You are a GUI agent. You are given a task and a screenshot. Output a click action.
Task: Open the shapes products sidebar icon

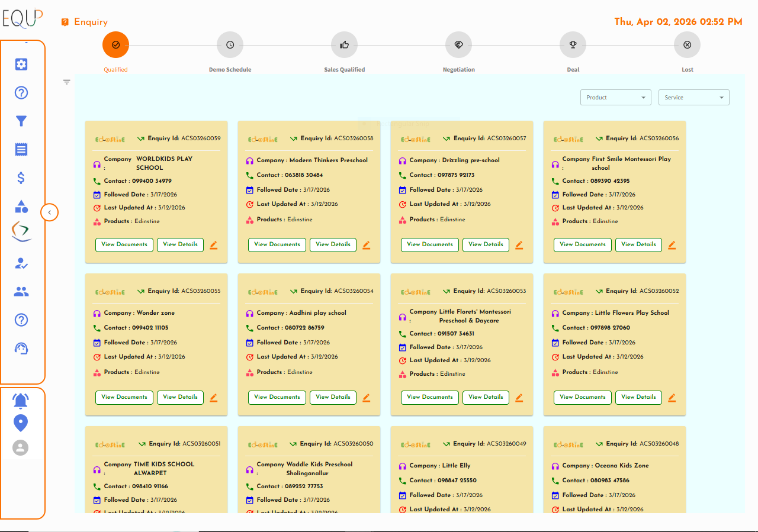coord(21,207)
